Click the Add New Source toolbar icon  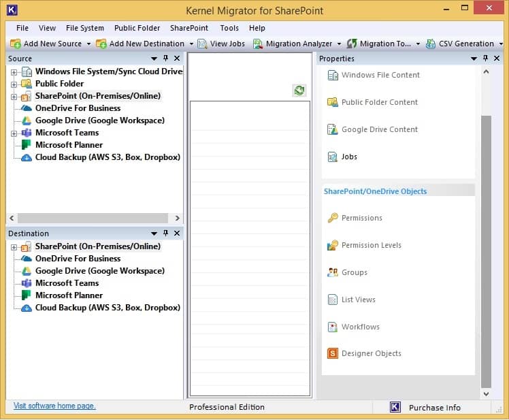(15, 44)
